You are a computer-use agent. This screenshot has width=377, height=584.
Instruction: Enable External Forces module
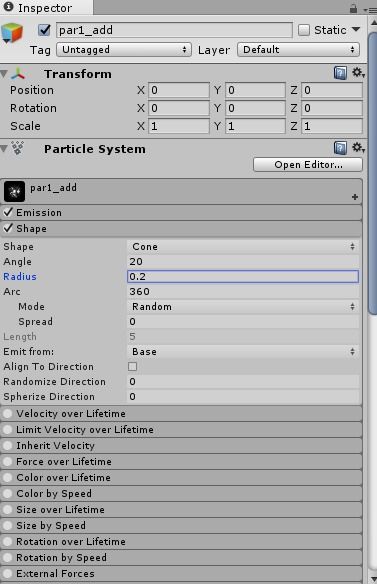7,574
